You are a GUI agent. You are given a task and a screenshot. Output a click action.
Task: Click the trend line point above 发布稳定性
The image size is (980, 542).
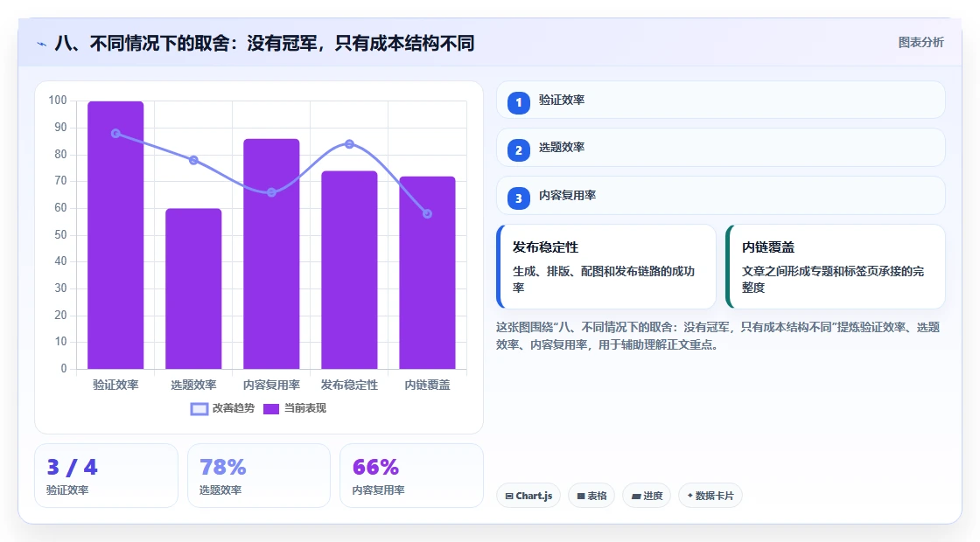click(x=349, y=144)
